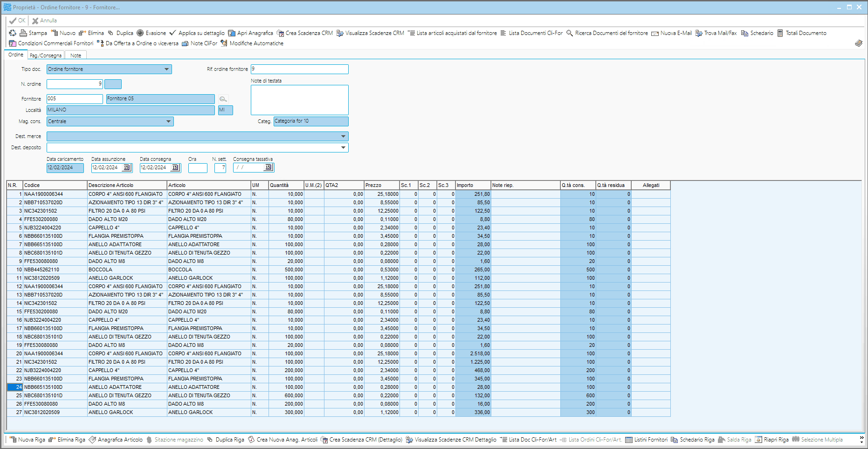Open Lista articoli acquistati dal fornitore
Image resolution: width=868 pixels, height=449 pixels.
click(x=452, y=33)
